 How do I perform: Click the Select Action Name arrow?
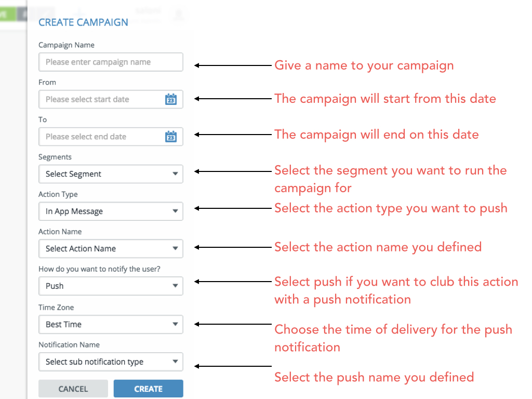tap(175, 248)
